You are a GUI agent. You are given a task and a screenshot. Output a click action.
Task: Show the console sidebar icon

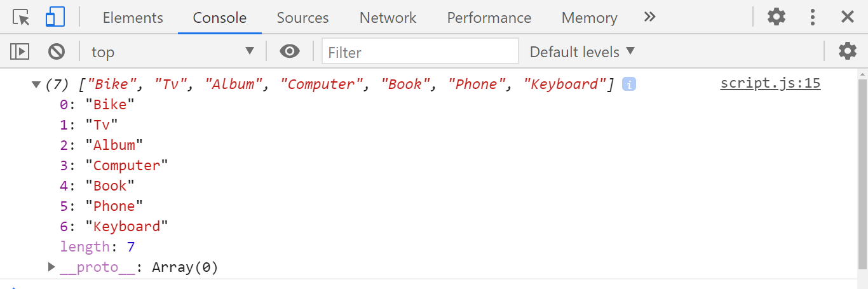pos(20,51)
